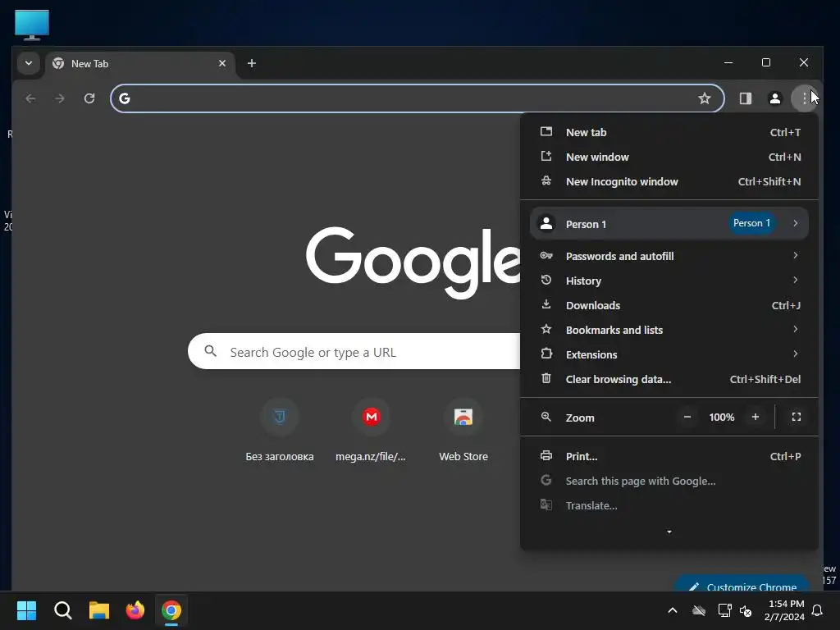Choose New window from the menu
Screen dimensions: 840x630
669,157
